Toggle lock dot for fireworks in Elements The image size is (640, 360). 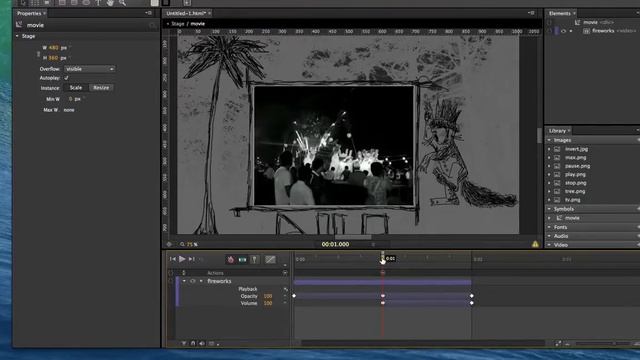click(x=571, y=31)
